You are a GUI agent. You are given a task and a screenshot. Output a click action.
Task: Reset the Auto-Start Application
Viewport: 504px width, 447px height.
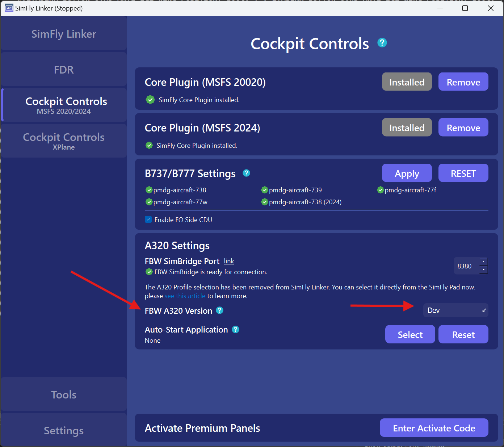463,334
